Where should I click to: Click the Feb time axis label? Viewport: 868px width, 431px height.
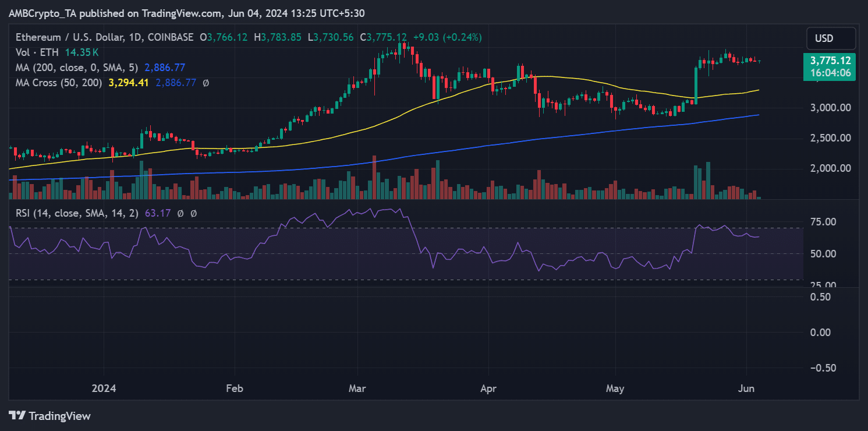(234, 388)
